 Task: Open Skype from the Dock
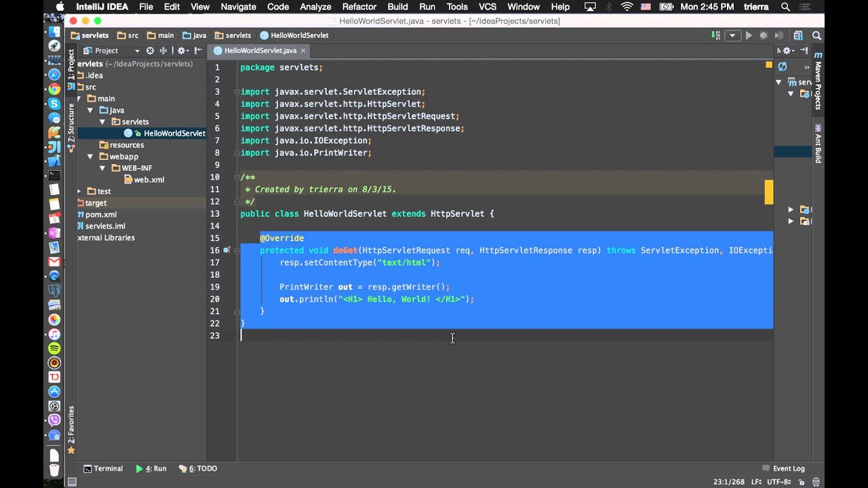[x=54, y=104]
